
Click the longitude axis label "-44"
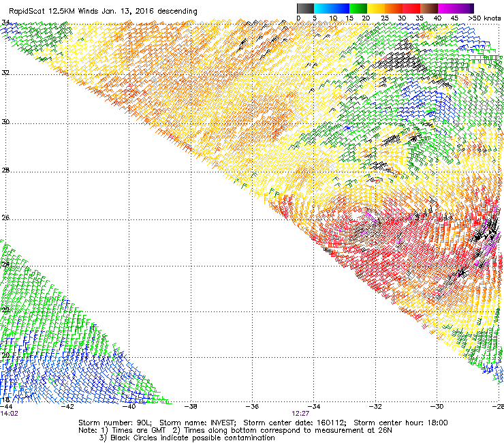(6, 407)
